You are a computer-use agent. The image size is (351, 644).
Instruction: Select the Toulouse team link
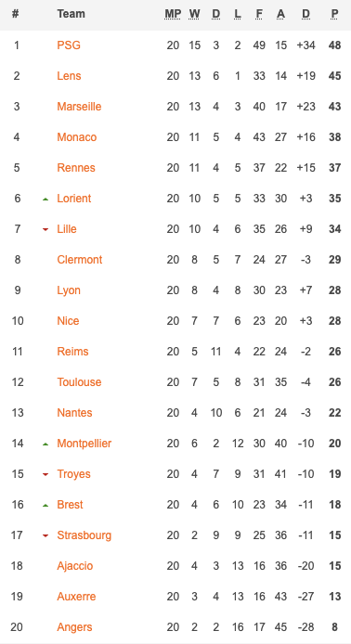point(79,382)
